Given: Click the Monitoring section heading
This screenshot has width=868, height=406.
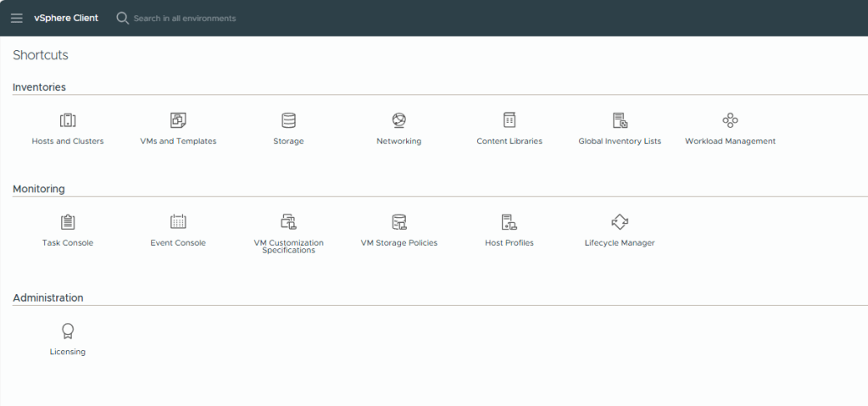Looking at the screenshot, I should [39, 189].
